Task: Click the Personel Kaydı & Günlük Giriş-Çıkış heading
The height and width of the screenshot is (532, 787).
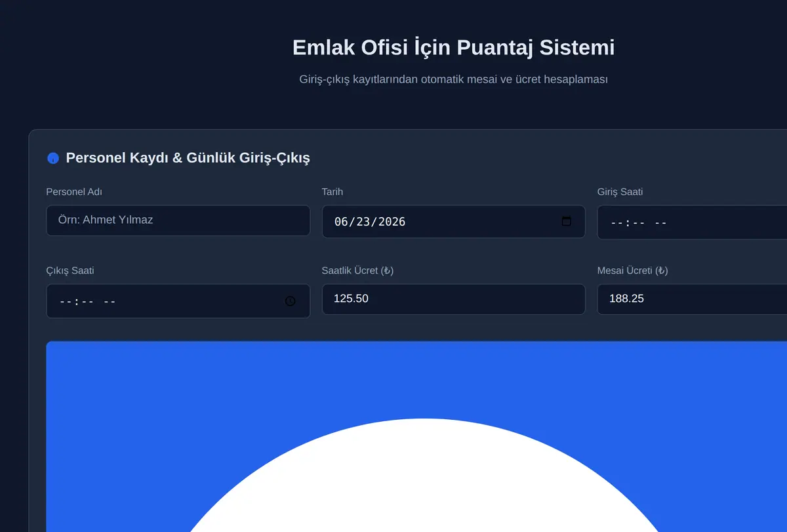Action: (x=188, y=158)
